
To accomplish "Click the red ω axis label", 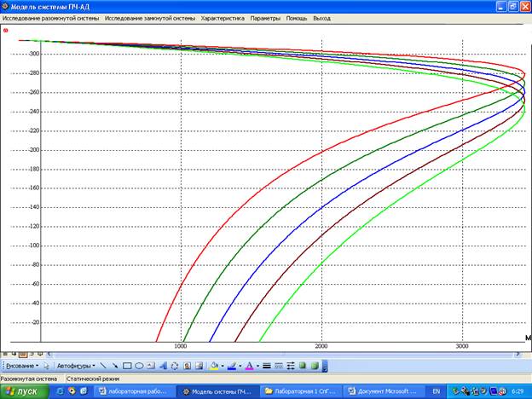I will (x=5, y=31).
